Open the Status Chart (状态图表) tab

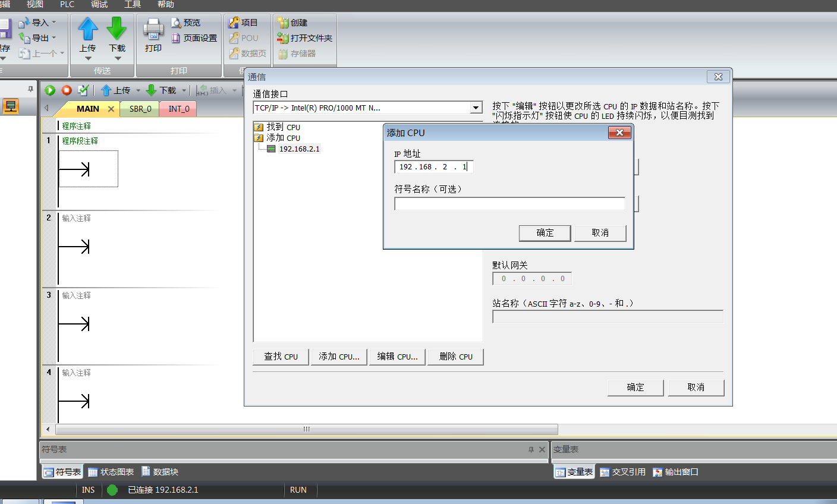tap(111, 472)
